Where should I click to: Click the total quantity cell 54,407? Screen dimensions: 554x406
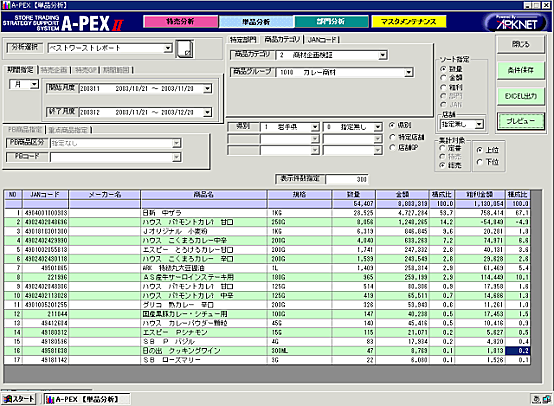353,204
